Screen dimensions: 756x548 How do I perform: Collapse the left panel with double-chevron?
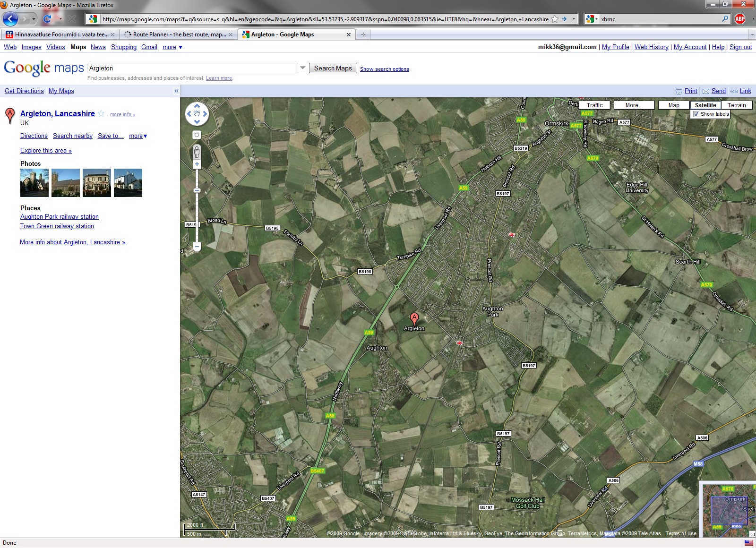click(x=176, y=91)
